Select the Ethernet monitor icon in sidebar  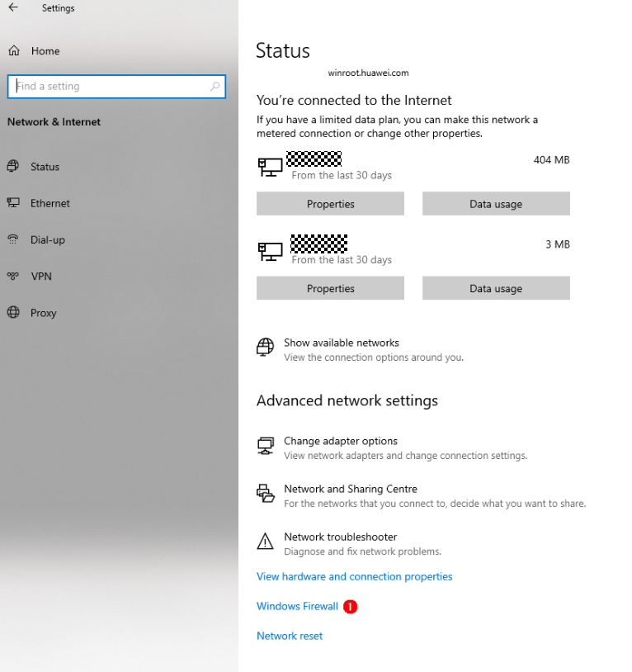point(13,203)
